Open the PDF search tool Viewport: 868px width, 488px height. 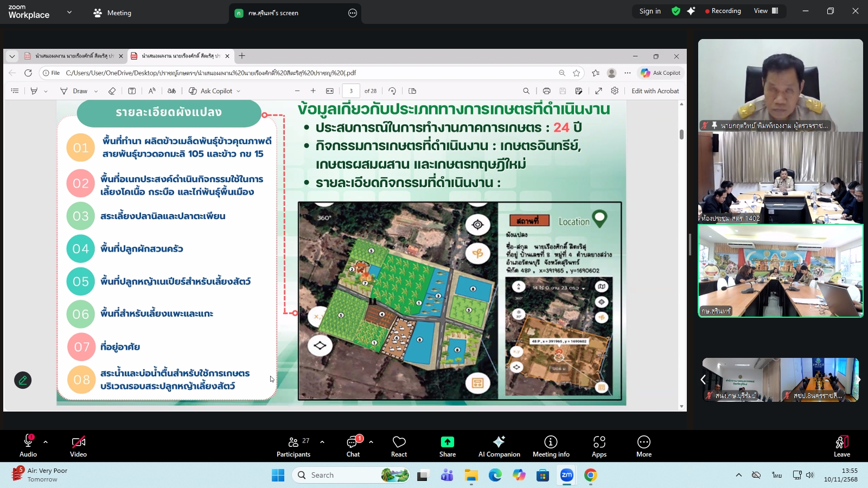(x=527, y=91)
